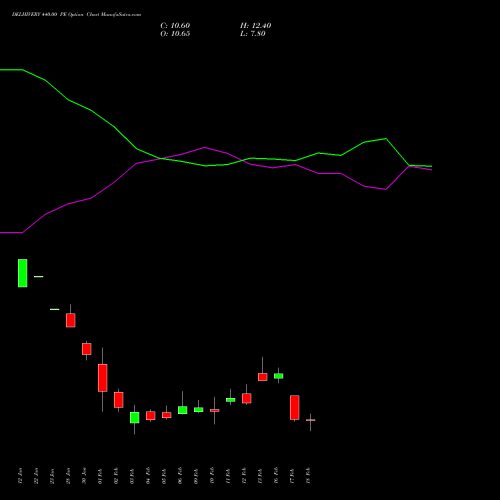Click the closing price value C: 10.60
This screenshot has height=500, width=500.
[175, 26]
